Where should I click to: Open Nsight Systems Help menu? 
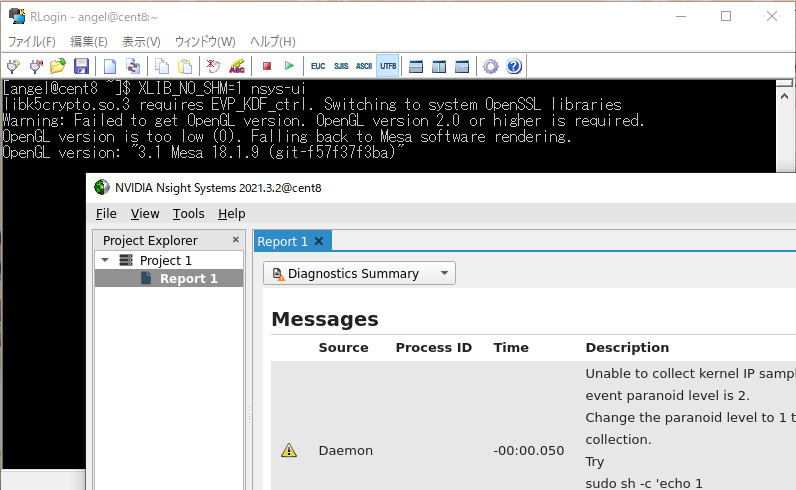click(231, 214)
